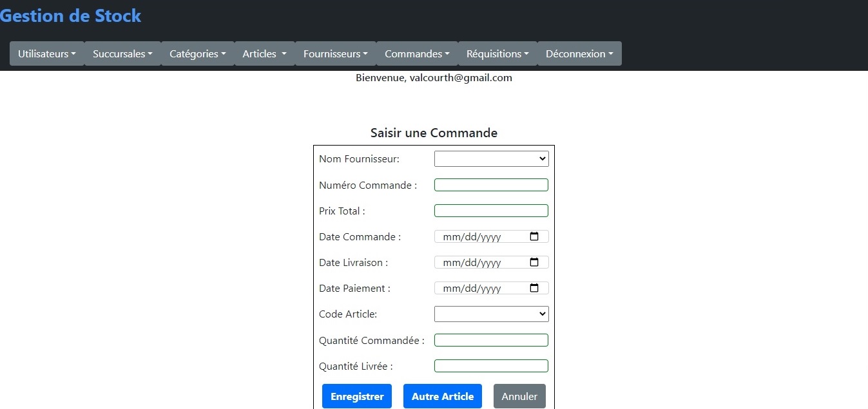Open the Commandes menu

(417, 53)
